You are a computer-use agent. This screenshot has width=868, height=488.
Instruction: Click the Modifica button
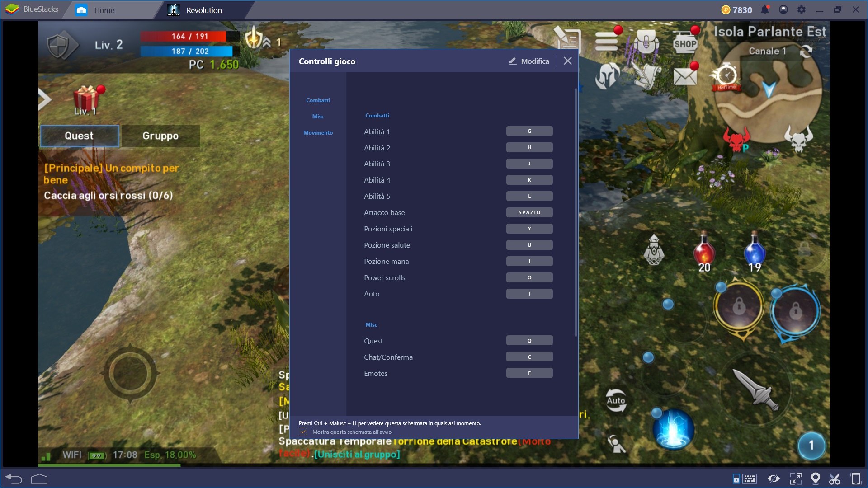(529, 61)
